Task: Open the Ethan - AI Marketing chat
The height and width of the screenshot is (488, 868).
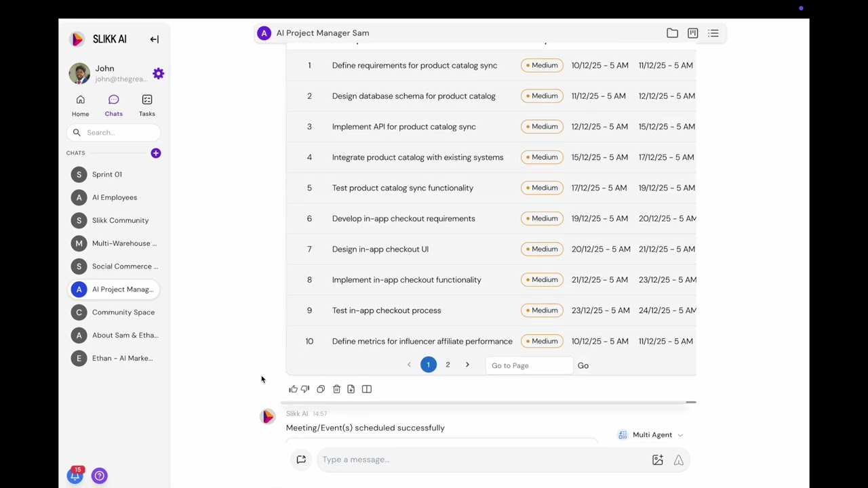Action: point(114,359)
